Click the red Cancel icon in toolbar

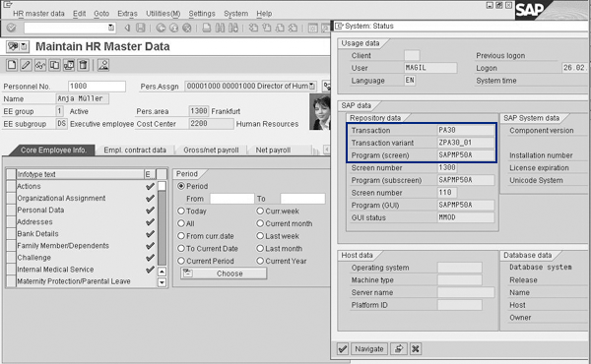coord(186,28)
